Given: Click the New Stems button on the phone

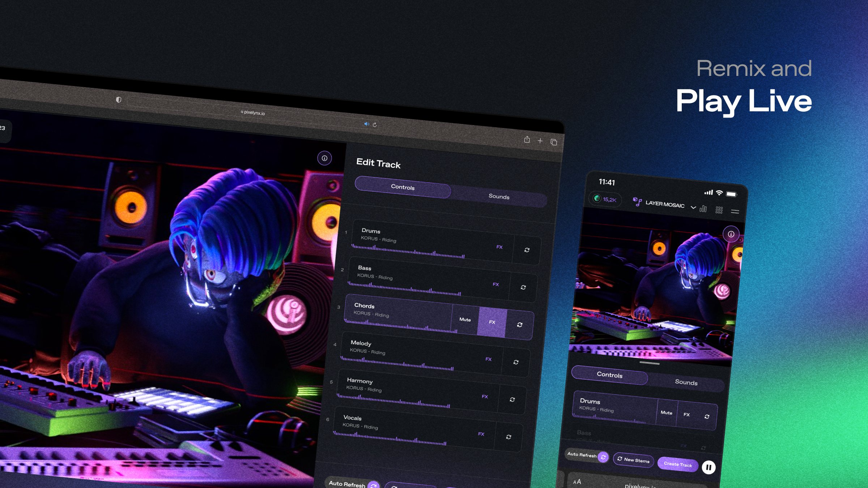Looking at the screenshot, I should click(x=633, y=460).
